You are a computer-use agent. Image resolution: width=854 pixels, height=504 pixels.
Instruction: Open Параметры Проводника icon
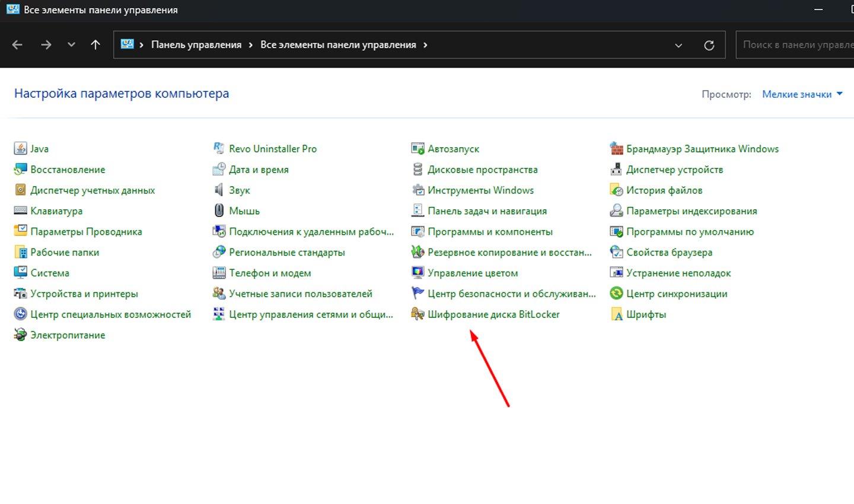(20, 231)
